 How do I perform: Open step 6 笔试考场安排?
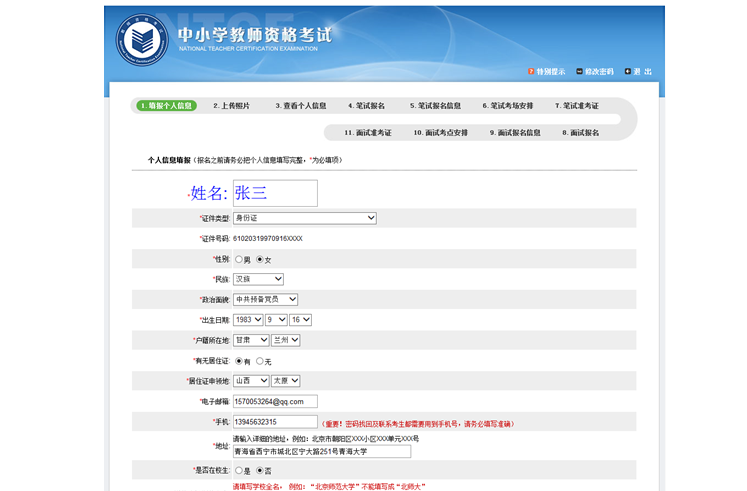click(508, 106)
